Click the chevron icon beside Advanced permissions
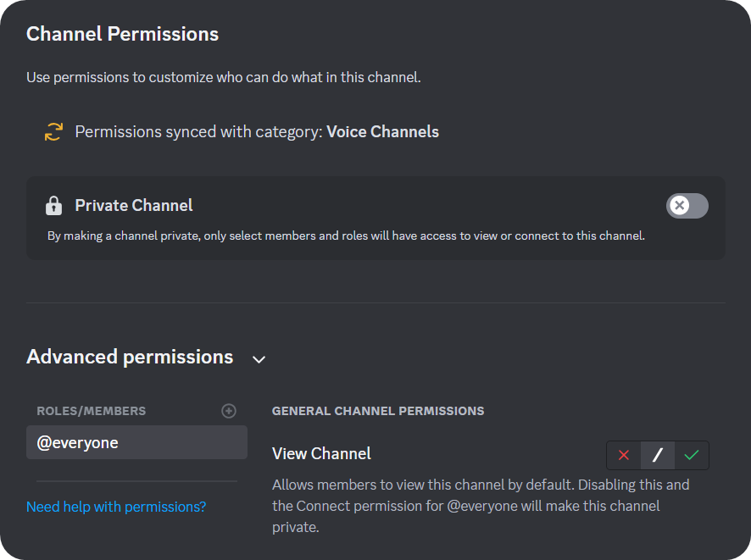 [259, 359]
